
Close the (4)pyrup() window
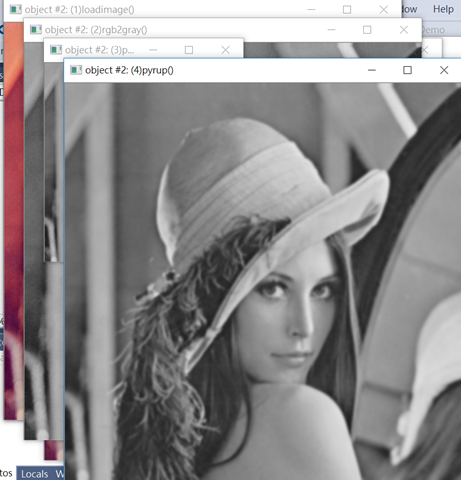444,70
